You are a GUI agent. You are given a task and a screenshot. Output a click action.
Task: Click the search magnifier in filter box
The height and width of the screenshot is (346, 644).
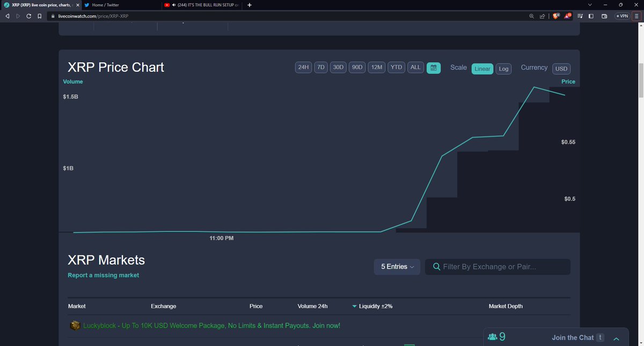437,267
